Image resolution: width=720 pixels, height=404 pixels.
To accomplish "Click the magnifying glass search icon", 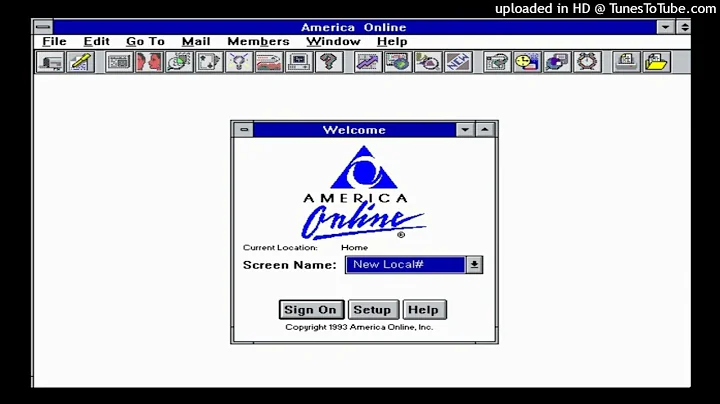I will (x=428, y=62).
